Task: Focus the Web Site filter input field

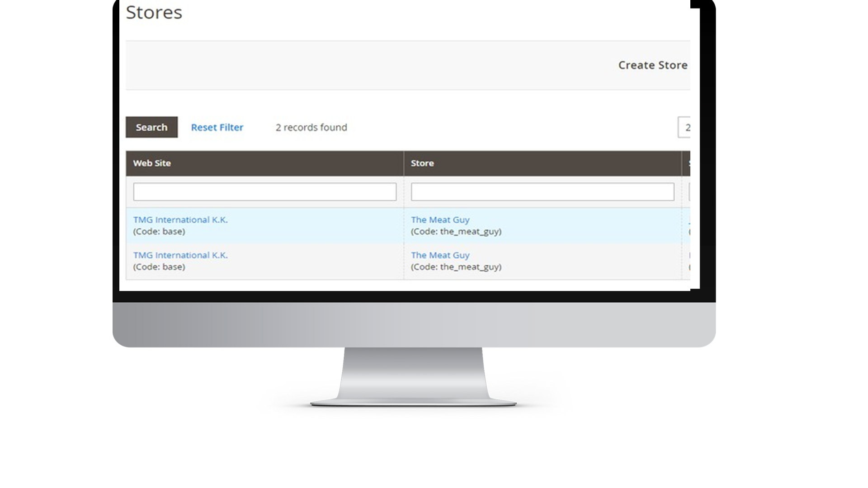Action: pos(264,192)
